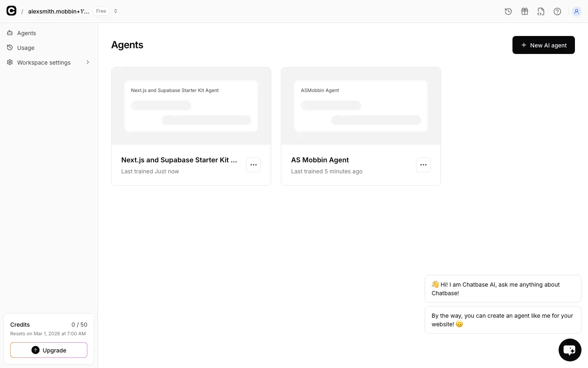This screenshot has height=368, width=588.
Task: Open the chat bubble widget
Action: (570, 350)
